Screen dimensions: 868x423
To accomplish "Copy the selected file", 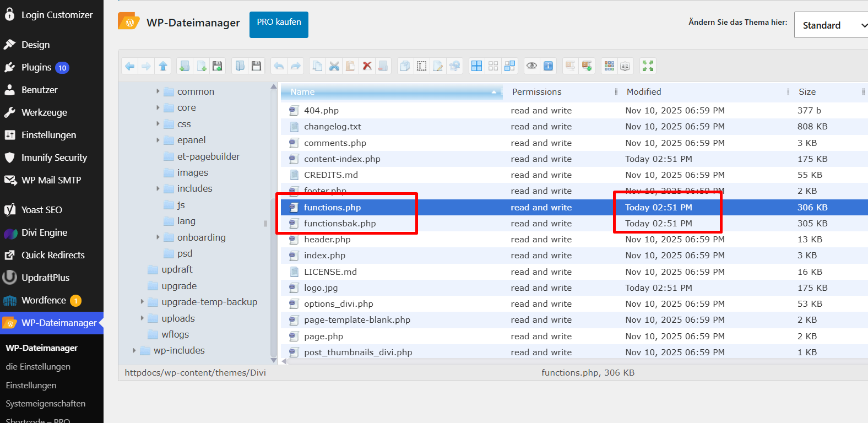I will click(318, 66).
